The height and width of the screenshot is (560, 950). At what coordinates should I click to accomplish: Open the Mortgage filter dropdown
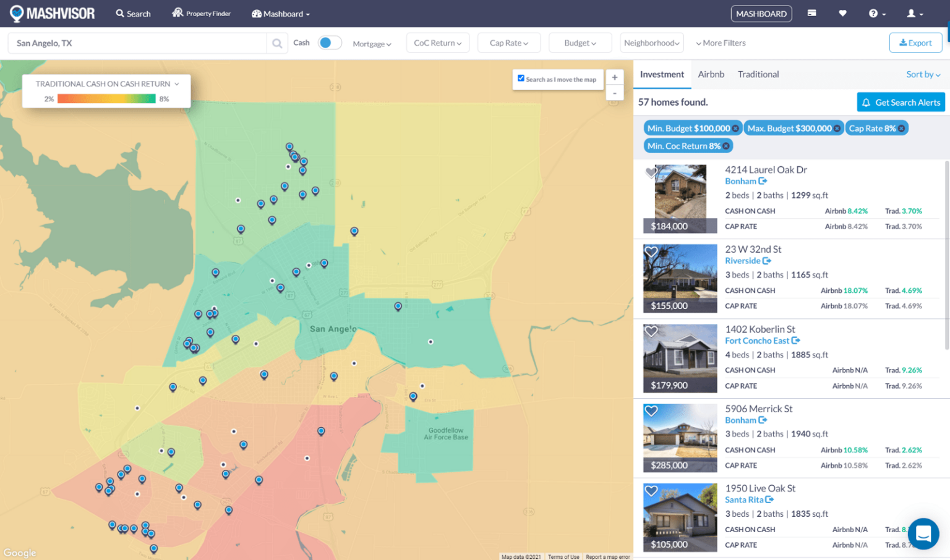pos(372,43)
